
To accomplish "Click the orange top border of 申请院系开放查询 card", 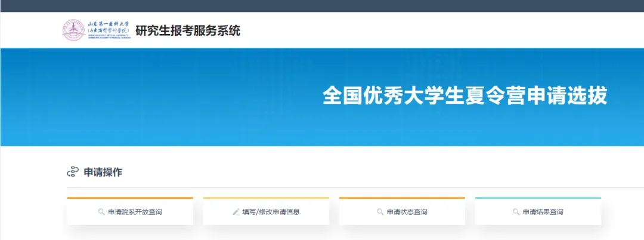I will (x=130, y=198).
